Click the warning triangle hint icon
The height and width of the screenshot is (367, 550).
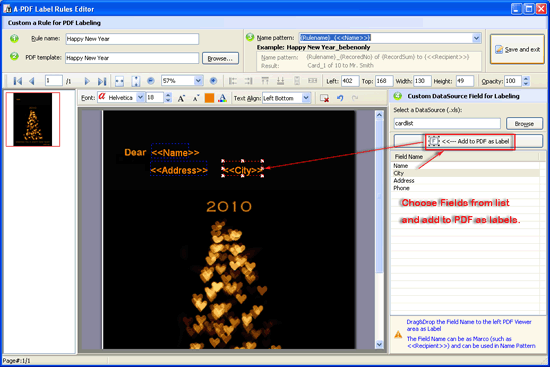pyautogui.click(x=398, y=334)
